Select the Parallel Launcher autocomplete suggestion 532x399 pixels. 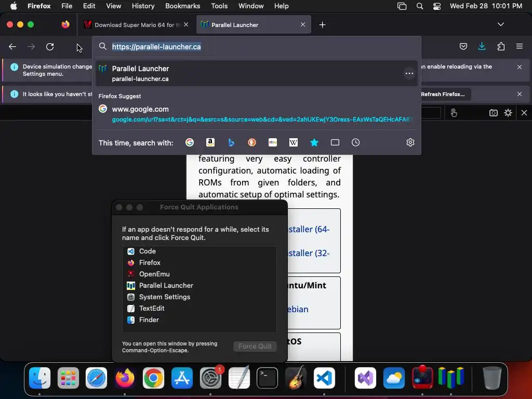tap(257, 73)
